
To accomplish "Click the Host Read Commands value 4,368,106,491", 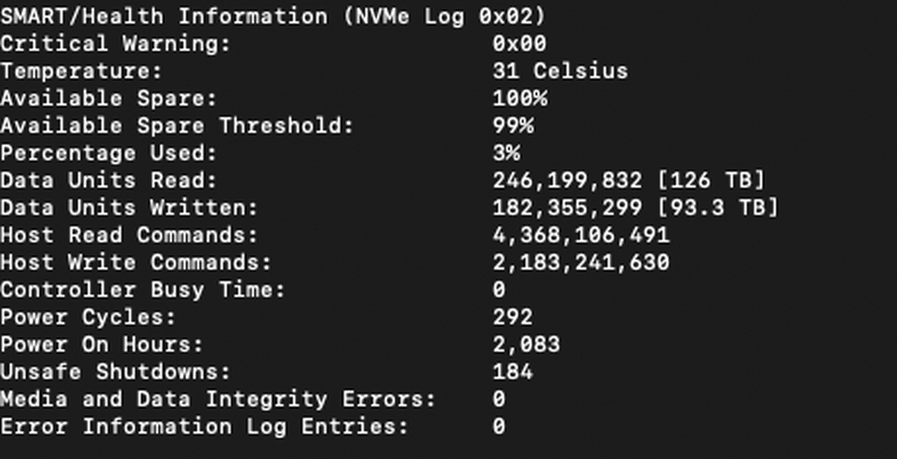I will pos(581,236).
